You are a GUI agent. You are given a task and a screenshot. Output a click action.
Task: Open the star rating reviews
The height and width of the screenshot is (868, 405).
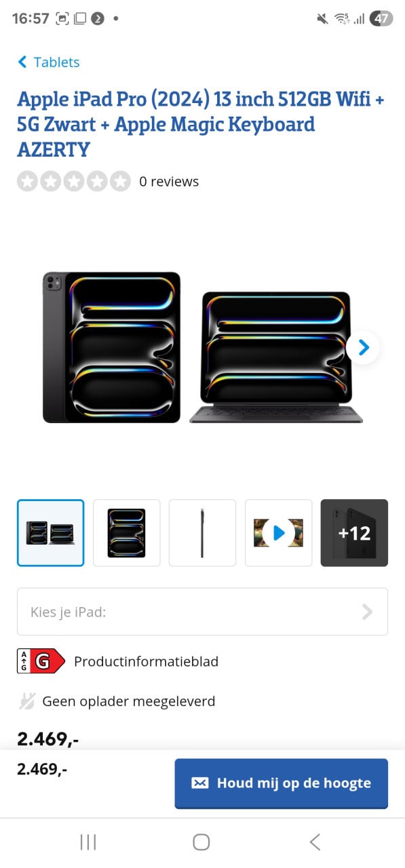coord(74,181)
